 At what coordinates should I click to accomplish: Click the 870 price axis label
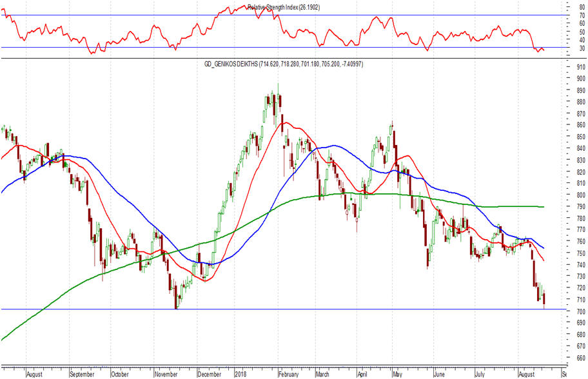pyautogui.click(x=581, y=113)
